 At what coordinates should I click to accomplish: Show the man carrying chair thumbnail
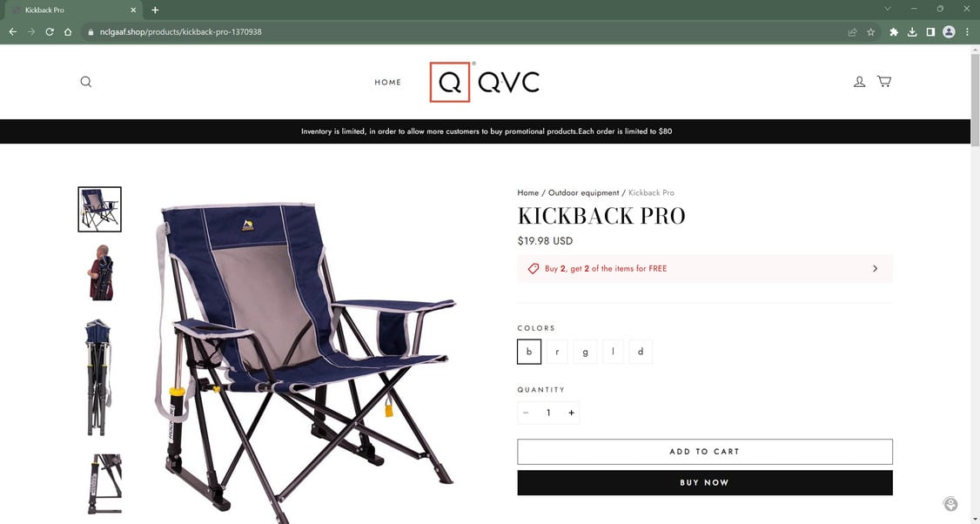[100, 272]
